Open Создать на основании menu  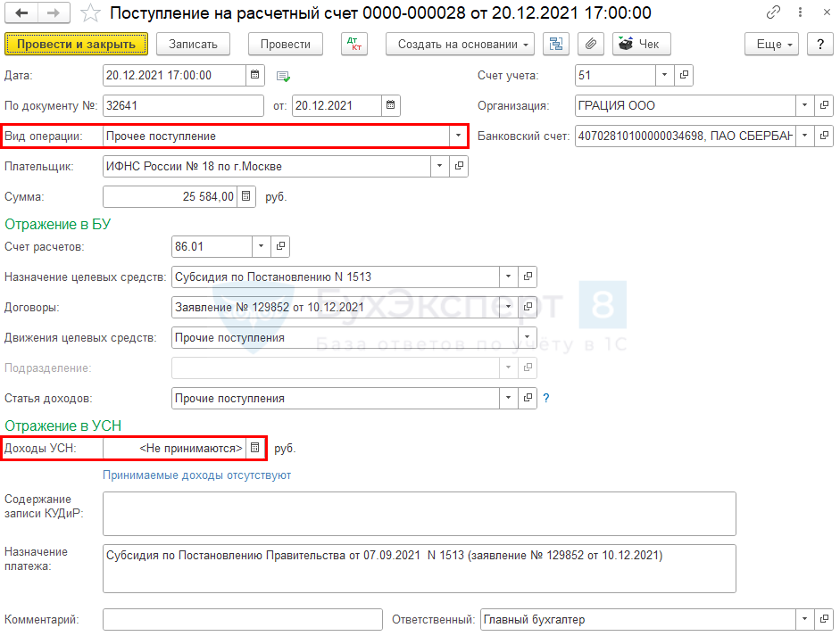(x=460, y=44)
